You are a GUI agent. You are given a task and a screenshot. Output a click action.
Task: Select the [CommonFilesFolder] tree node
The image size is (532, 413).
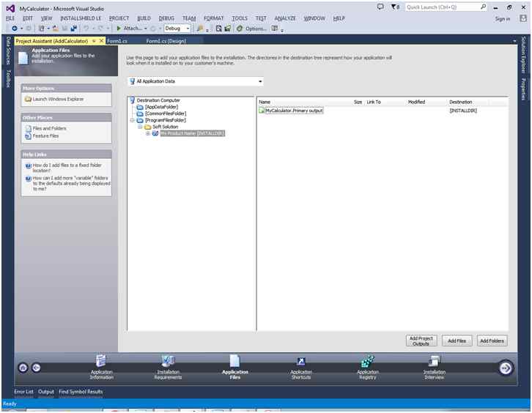(x=165, y=114)
